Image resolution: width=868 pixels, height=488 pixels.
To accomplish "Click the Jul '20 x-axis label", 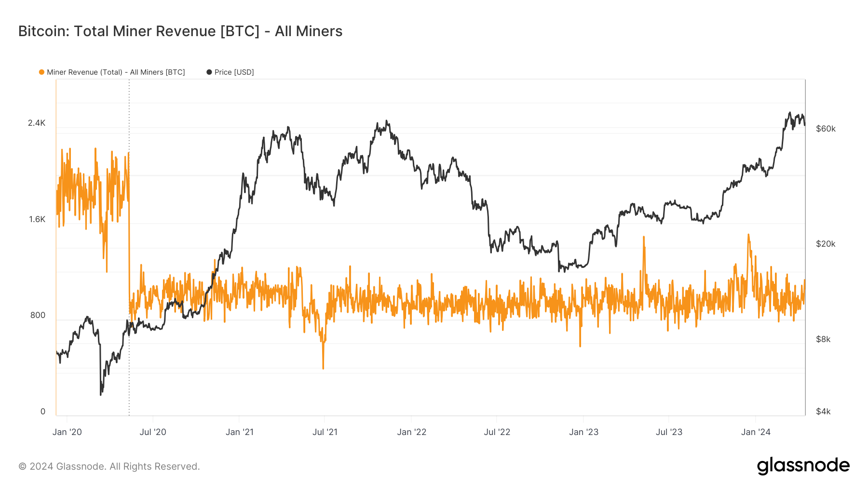I will coord(153,432).
